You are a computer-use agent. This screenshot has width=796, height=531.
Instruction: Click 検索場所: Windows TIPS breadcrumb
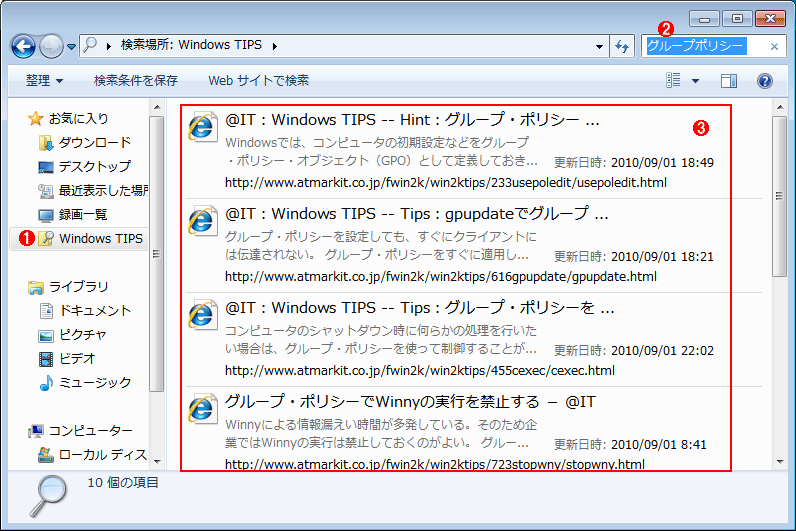pyautogui.click(x=191, y=45)
